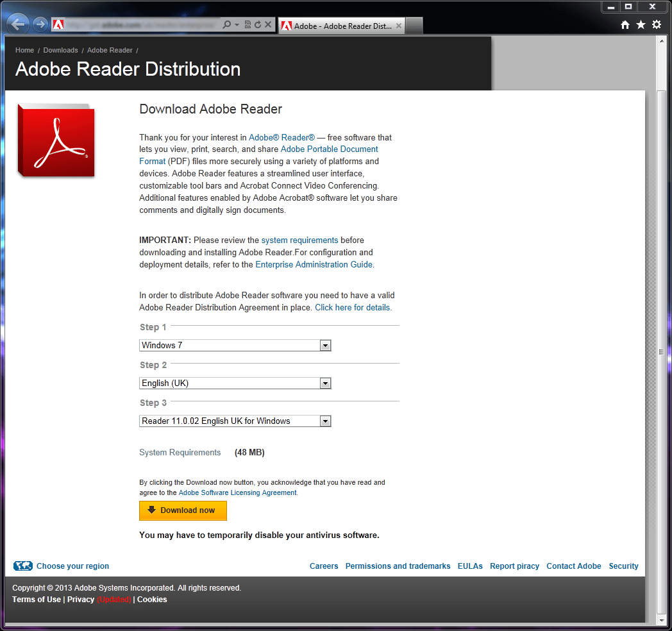
Task: Open the Step 3 Reader version dropdown
Action: [x=325, y=421]
